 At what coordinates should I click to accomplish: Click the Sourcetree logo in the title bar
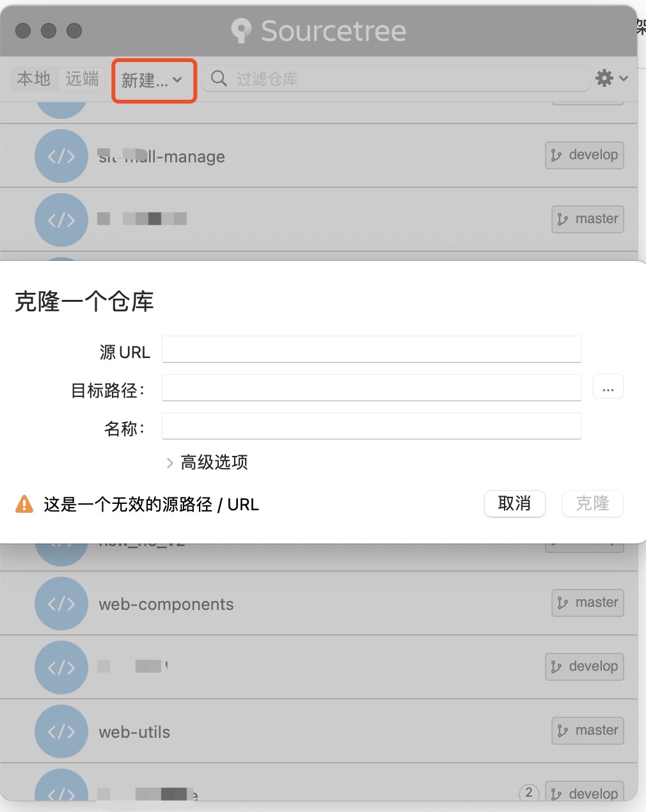[x=241, y=31]
